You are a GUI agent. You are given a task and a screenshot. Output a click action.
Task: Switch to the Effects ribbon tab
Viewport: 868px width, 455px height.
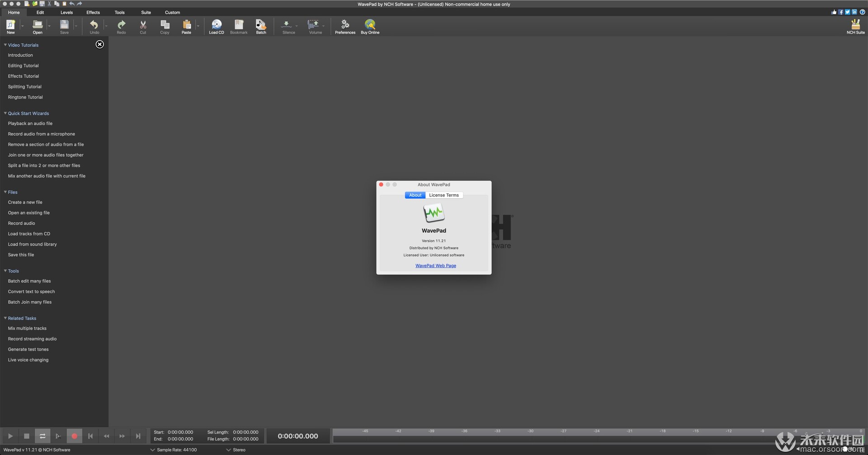[93, 12]
